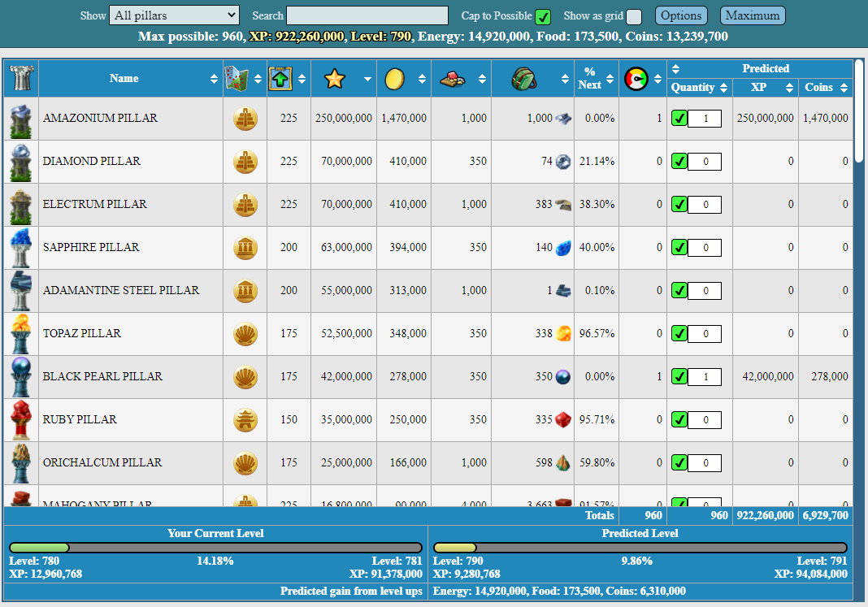Click the pyramid location icon in Amazonium row

click(245, 119)
